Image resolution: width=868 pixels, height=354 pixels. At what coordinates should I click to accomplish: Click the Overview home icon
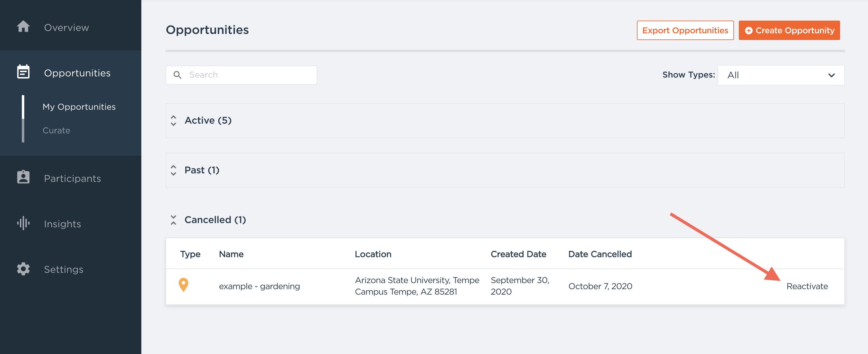click(x=23, y=27)
